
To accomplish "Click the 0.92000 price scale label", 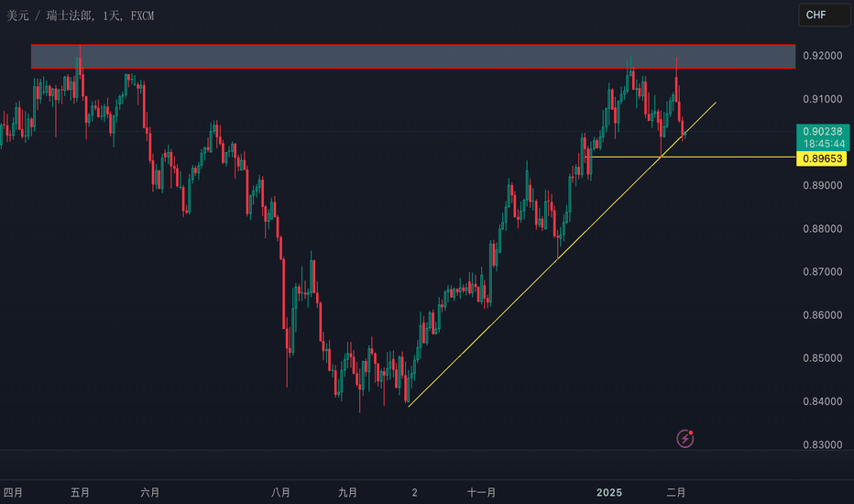I will pos(823,56).
